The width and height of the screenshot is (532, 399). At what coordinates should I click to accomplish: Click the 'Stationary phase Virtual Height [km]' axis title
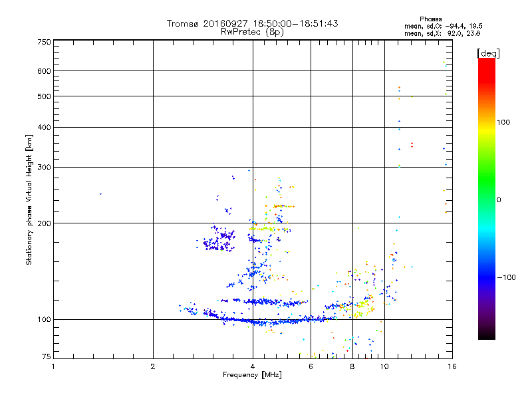[x=29, y=199]
